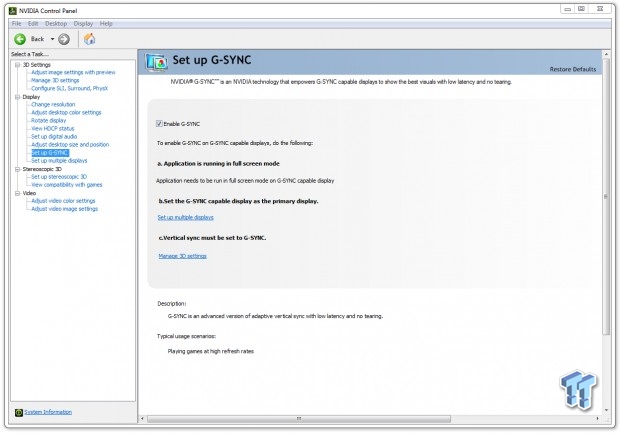Collapse the Stereoscopic 3D tree node
This screenshot has height=434, width=620.
tap(17, 169)
